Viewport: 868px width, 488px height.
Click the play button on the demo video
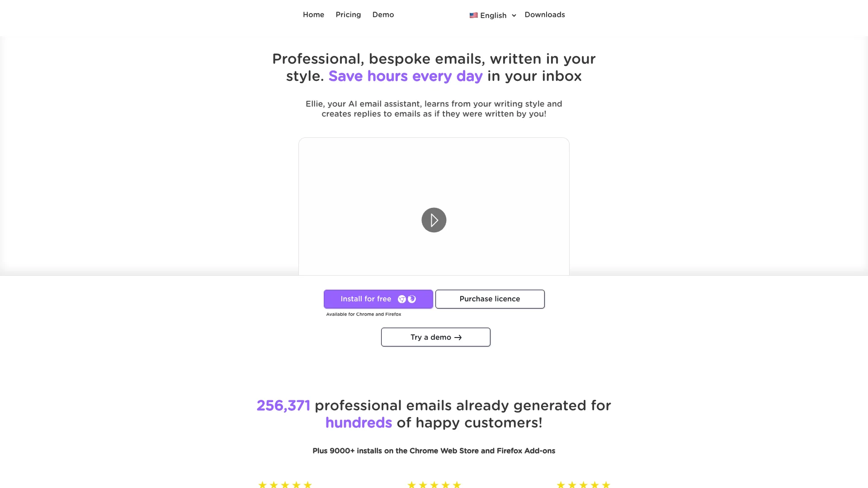tap(434, 220)
